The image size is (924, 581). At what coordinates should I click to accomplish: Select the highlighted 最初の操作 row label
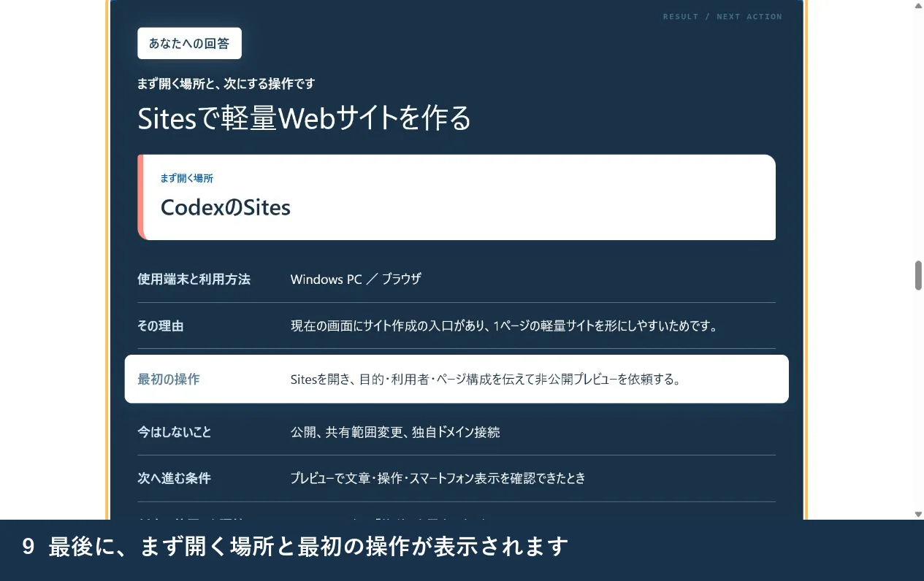[x=169, y=379]
